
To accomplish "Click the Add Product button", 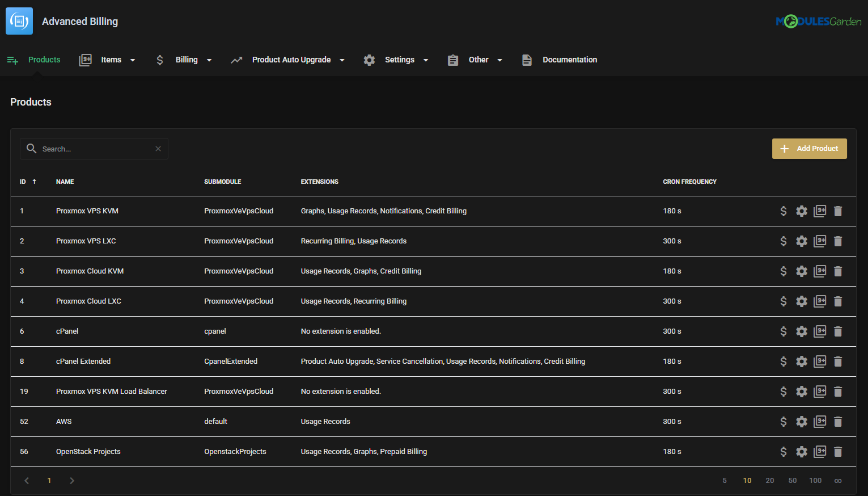I will click(x=810, y=149).
